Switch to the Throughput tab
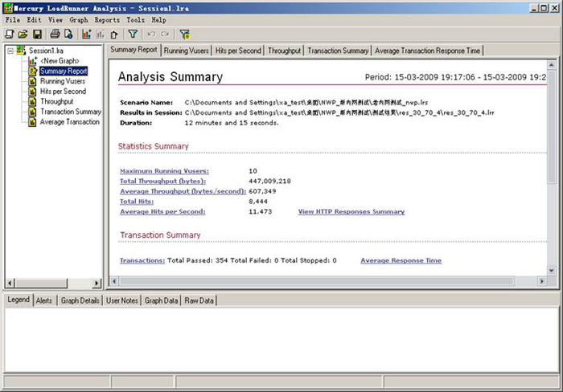563x392 pixels. [x=284, y=51]
